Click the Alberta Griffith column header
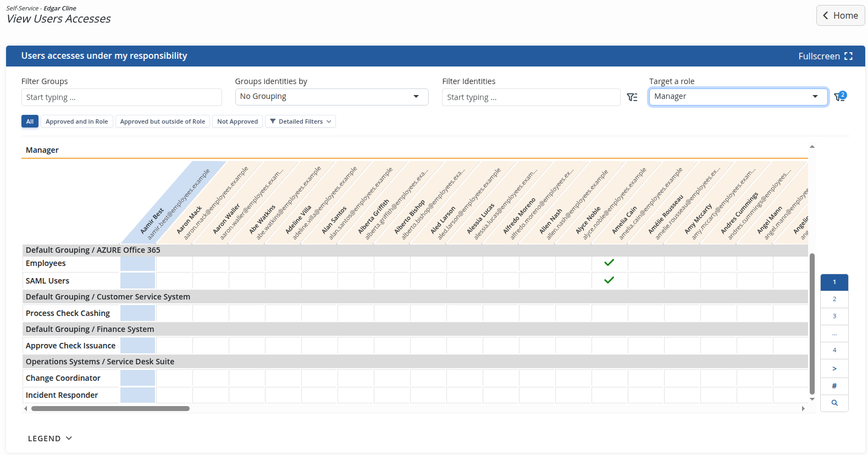This screenshot has width=868, height=455. tap(391, 202)
